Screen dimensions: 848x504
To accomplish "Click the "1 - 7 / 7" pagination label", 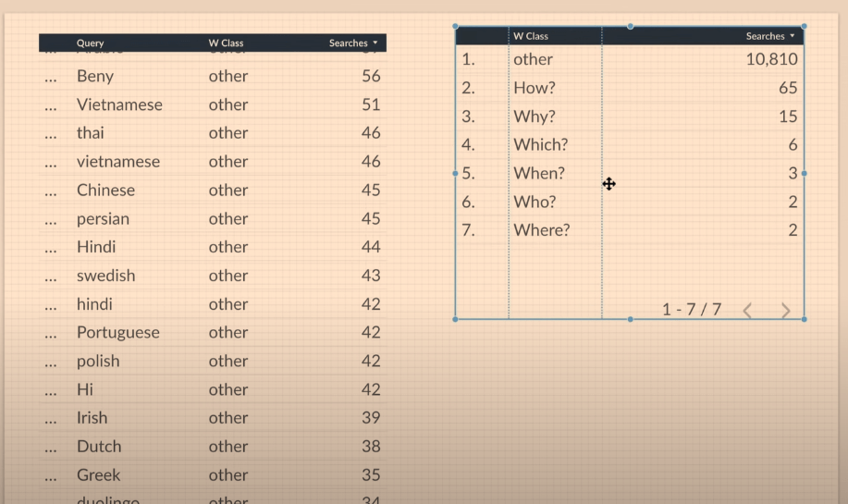I will point(691,310).
